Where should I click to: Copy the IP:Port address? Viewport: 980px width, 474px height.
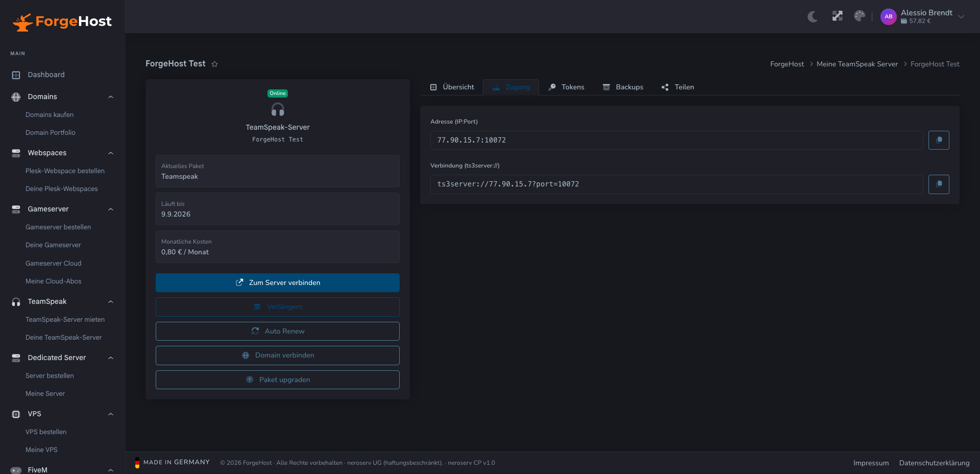[939, 140]
